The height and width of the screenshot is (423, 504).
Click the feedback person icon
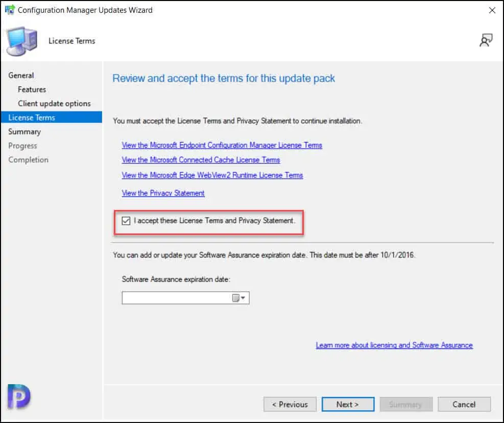(x=486, y=40)
